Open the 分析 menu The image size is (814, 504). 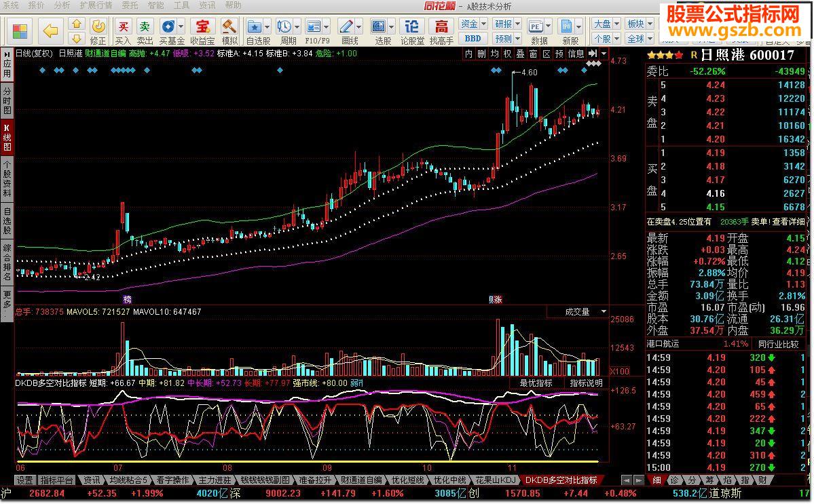[x=62, y=5]
